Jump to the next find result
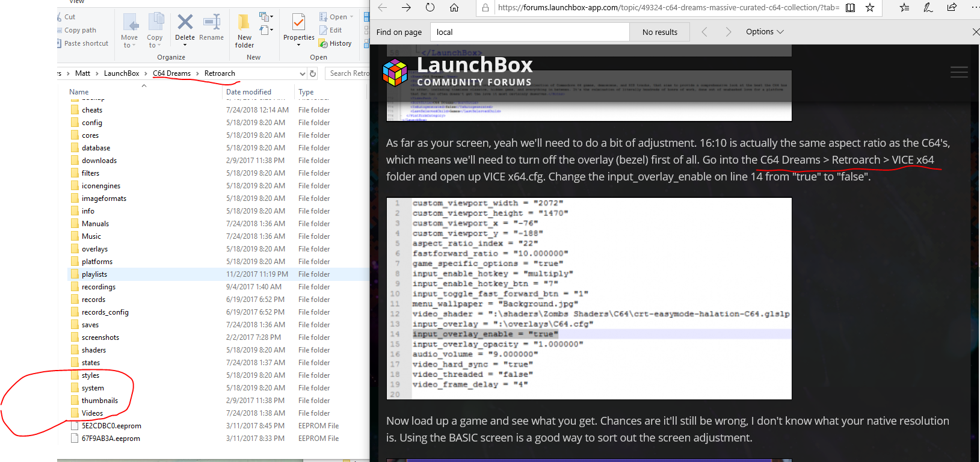The width and height of the screenshot is (980, 462). pyautogui.click(x=729, y=32)
